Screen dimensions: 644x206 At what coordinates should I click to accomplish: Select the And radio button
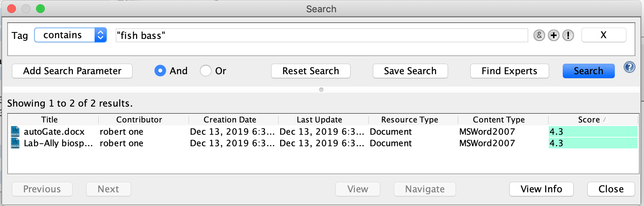coord(160,71)
